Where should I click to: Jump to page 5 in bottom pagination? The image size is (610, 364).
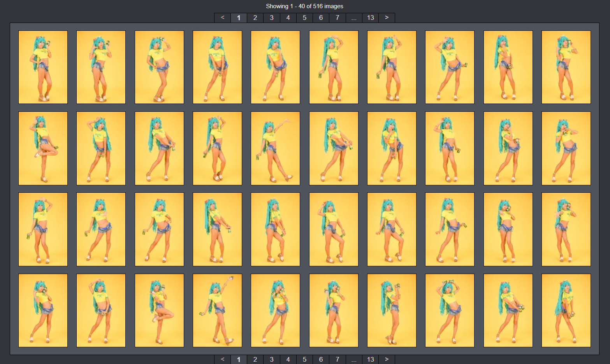[304, 359]
